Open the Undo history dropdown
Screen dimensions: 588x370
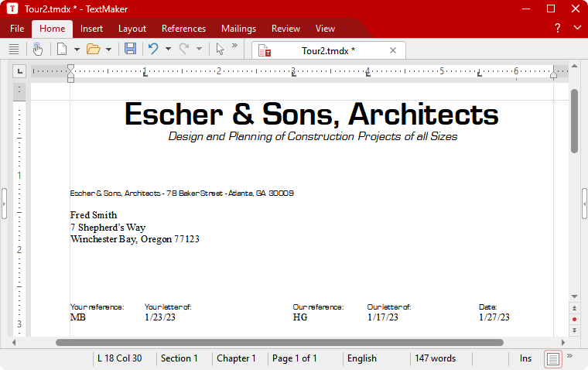pos(167,50)
